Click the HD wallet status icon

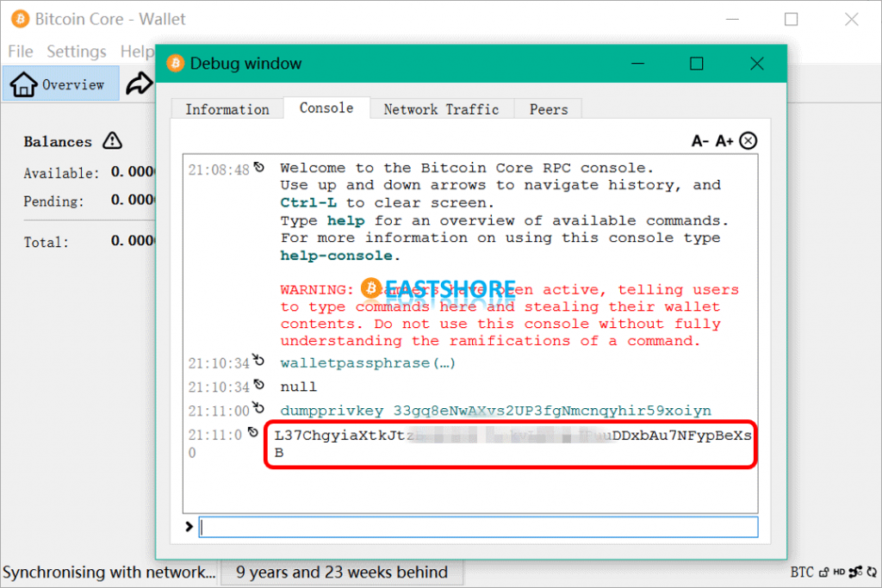coord(839,573)
